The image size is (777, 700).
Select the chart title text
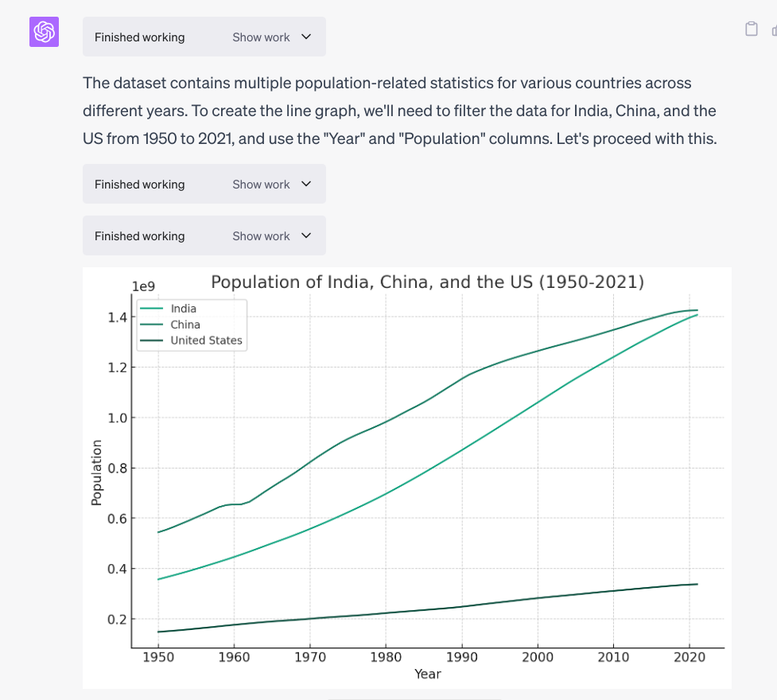(427, 282)
